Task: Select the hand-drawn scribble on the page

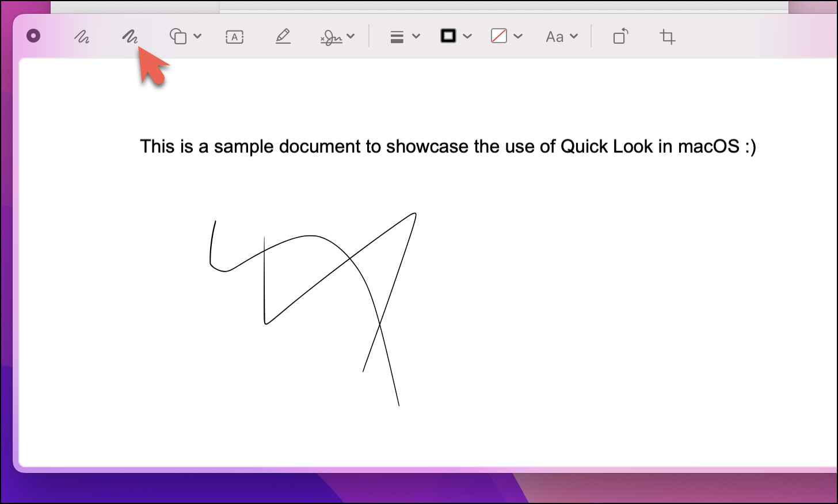Action: pos(313,309)
